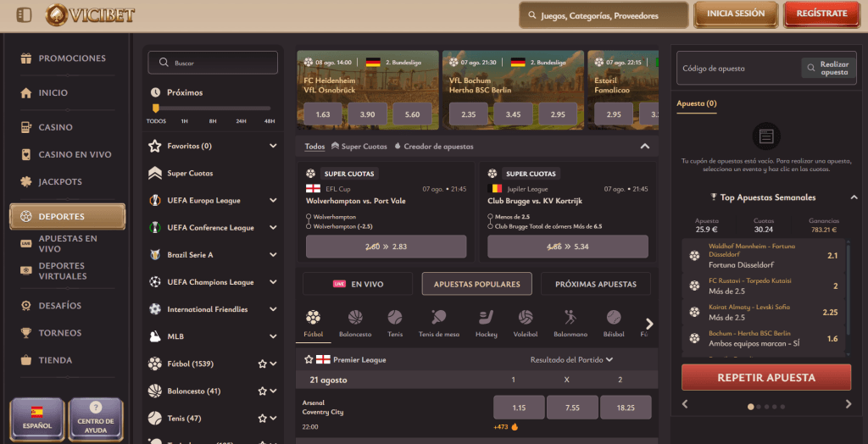This screenshot has width=868, height=444.
Task: Focus the Buscar search field
Action: [213, 63]
